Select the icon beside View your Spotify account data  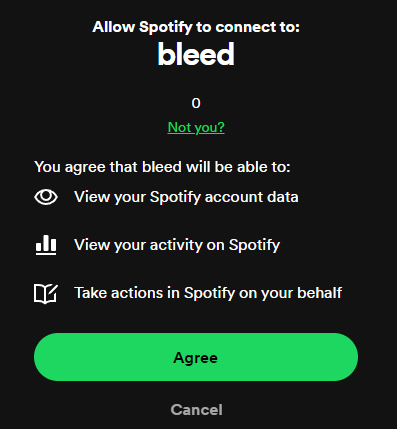click(x=46, y=197)
